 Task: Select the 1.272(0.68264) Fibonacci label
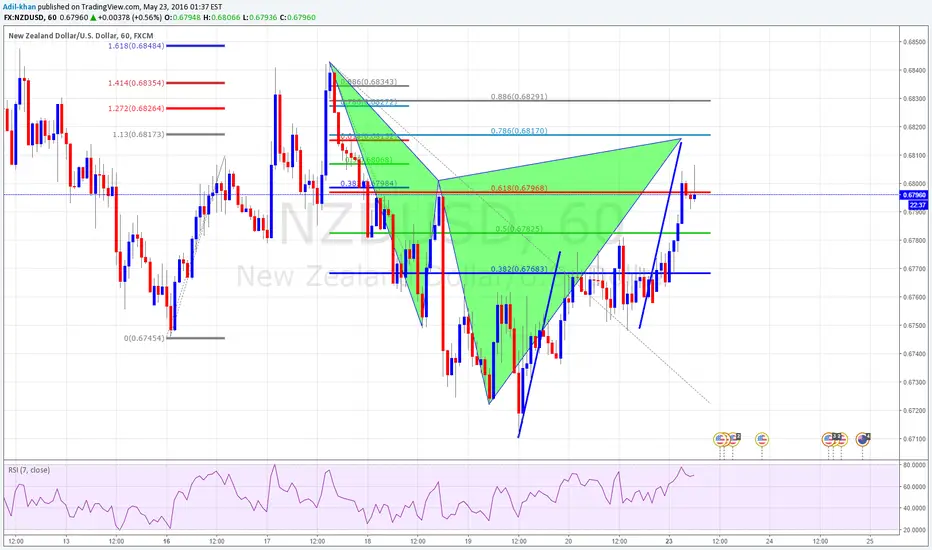pyautogui.click(x=136, y=108)
